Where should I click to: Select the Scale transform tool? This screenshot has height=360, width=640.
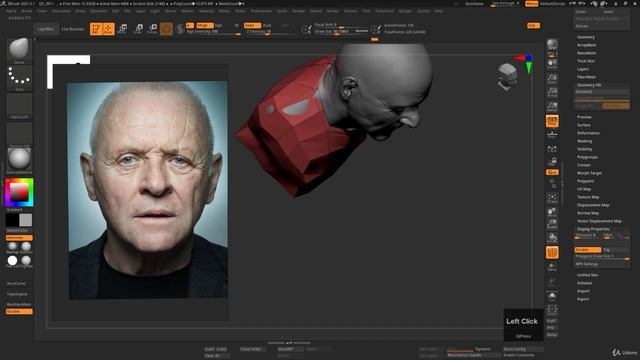(x=138, y=29)
